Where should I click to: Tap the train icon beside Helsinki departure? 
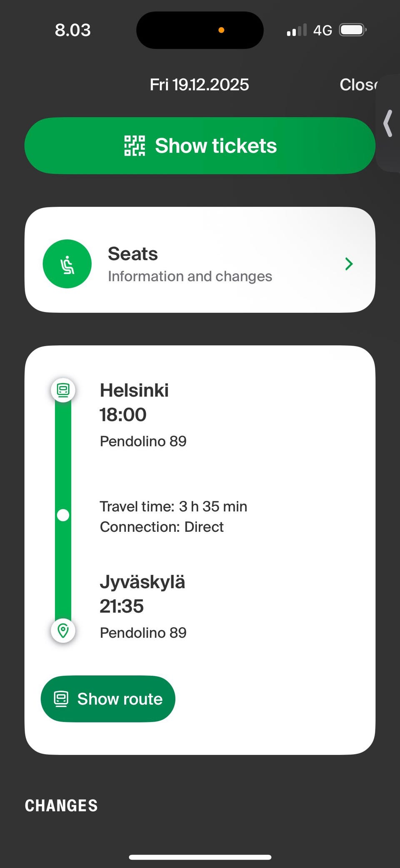point(63,390)
